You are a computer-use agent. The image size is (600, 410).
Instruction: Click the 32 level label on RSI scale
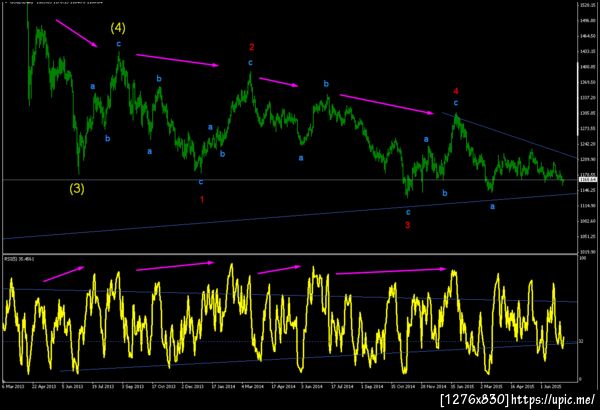[581, 341]
